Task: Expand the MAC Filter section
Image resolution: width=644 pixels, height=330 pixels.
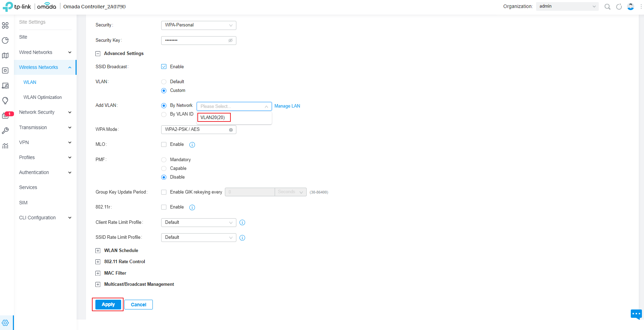Action: pos(98,273)
